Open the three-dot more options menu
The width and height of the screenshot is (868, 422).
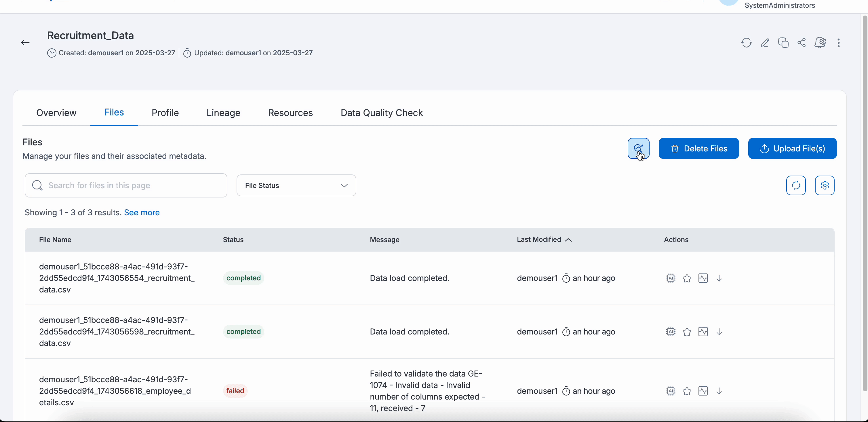click(x=839, y=43)
